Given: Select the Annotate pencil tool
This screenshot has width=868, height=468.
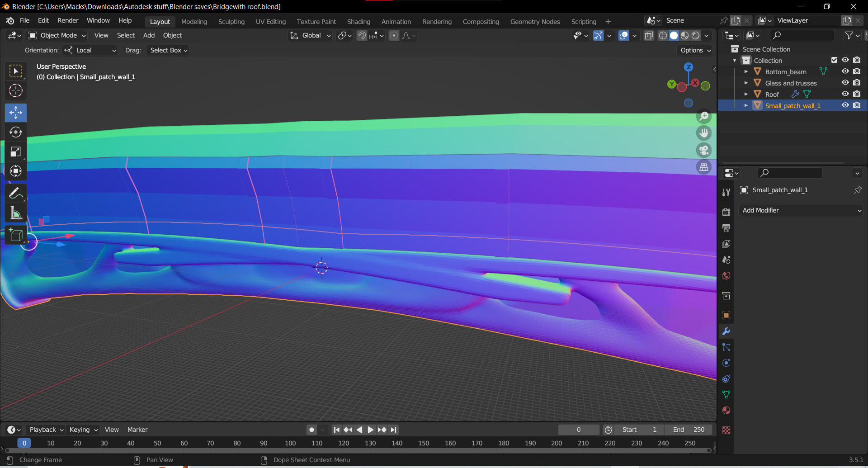Looking at the screenshot, I should 16,193.
